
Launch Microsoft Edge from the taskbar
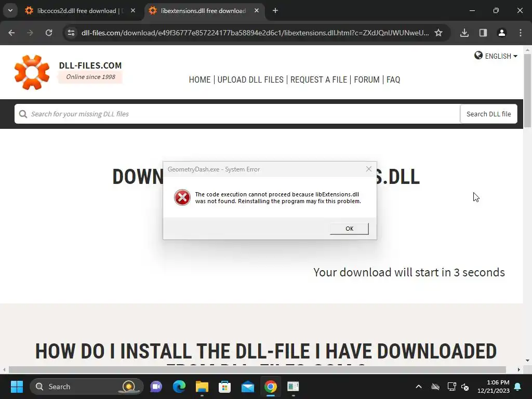pos(179,387)
